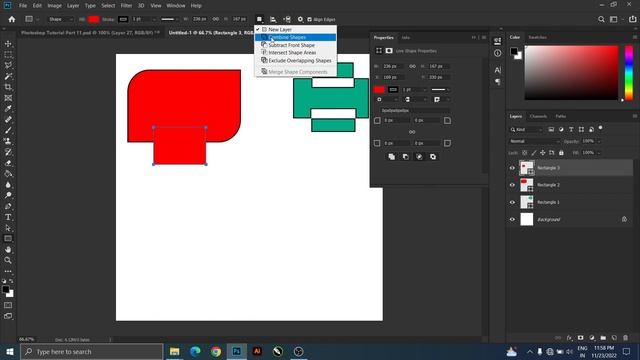The height and width of the screenshot is (360, 640).
Task: Select the Blur tool
Action: click(8, 184)
